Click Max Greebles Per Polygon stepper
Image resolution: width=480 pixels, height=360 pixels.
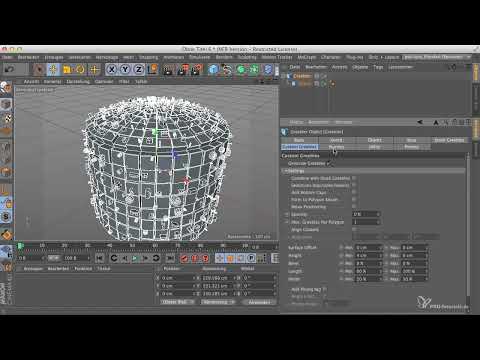[x=378, y=222]
